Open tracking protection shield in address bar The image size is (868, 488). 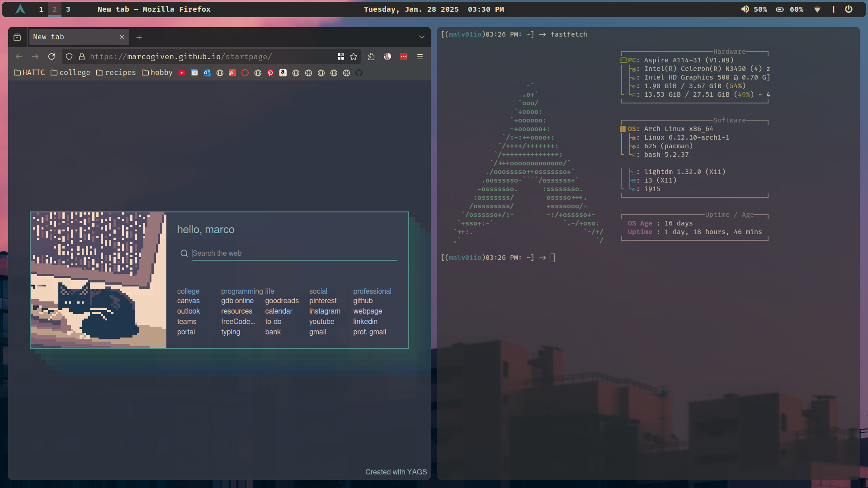point(69,56)
